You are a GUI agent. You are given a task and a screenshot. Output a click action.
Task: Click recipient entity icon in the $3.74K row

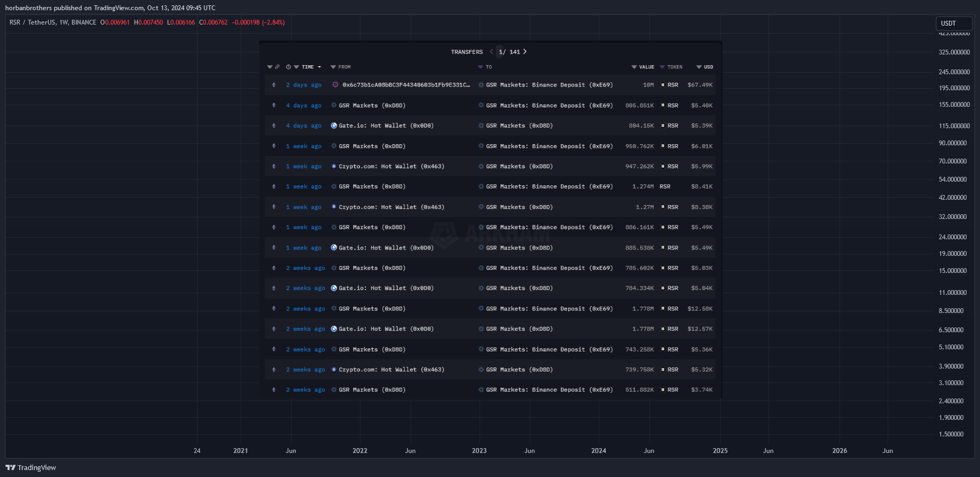(481, 390)
